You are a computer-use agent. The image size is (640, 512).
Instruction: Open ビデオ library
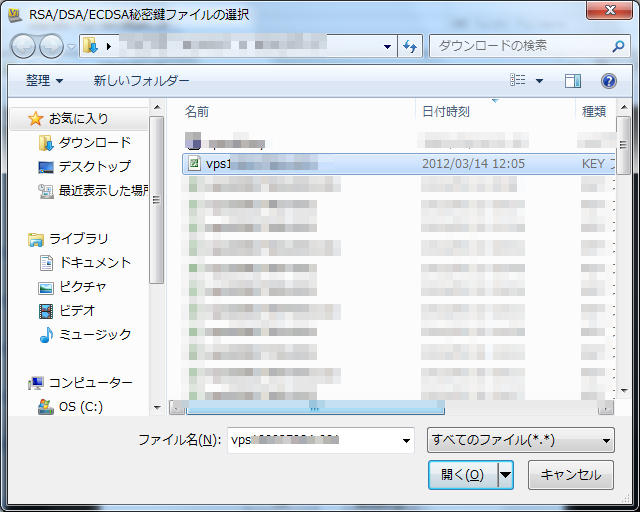coord(77,311)
